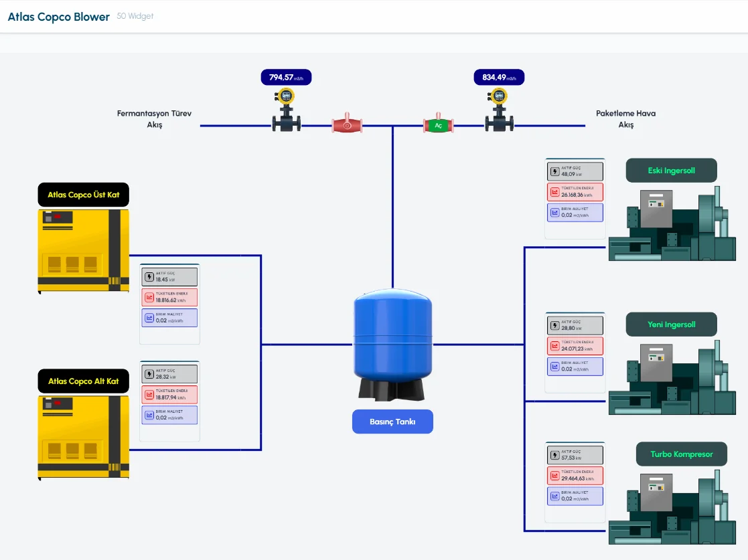The width and height of the screenshot is (748, 560).
Task: Click the 50 Widget count text
Action: 135,16
